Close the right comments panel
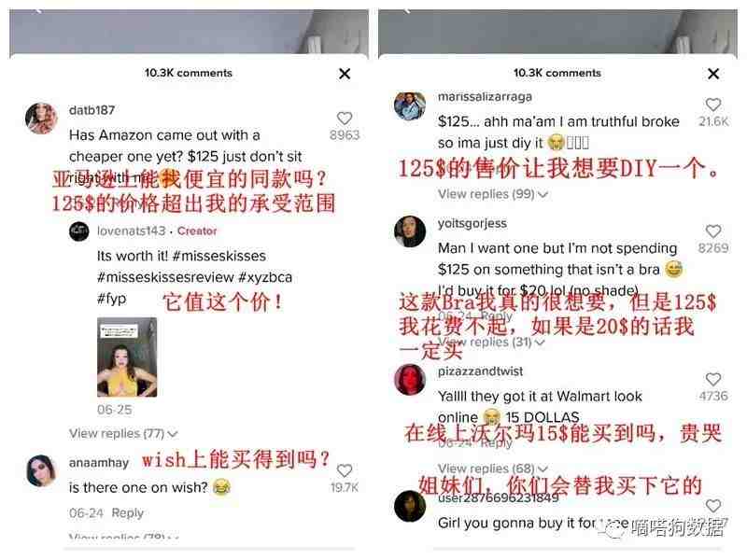 point(713,74)
